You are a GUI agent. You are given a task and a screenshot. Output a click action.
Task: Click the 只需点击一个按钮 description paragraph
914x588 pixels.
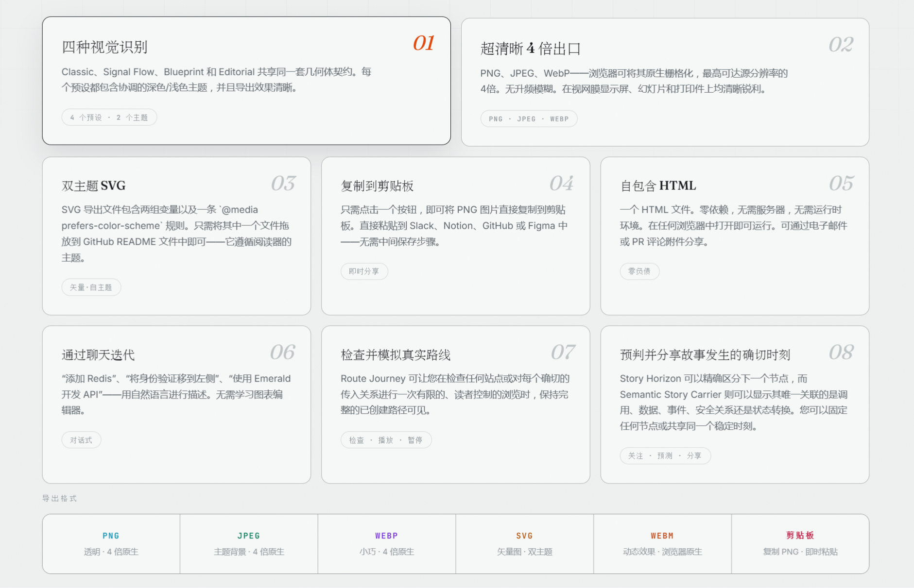(454, 226)
